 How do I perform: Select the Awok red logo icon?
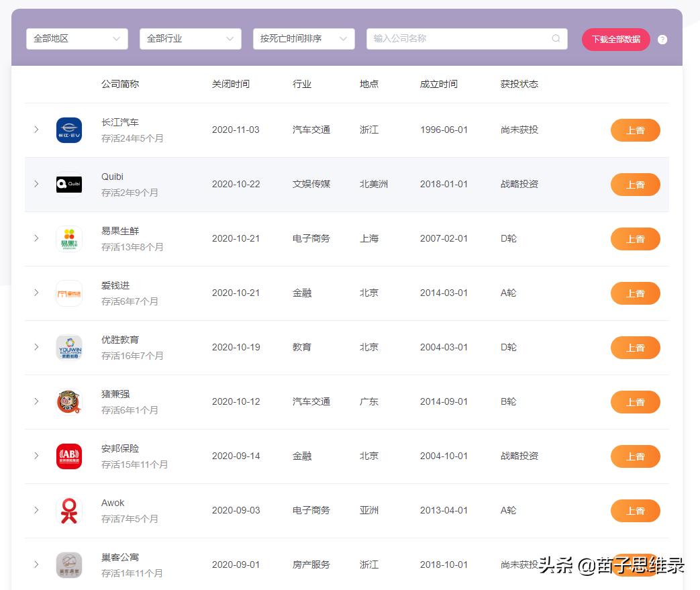68,510
